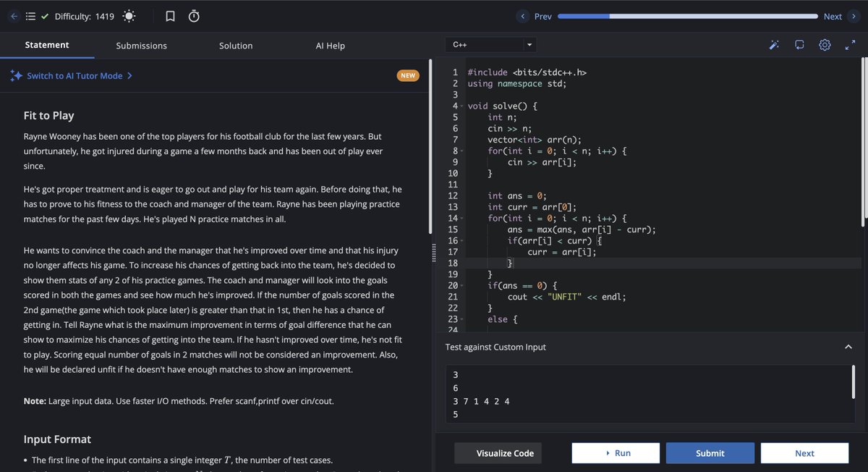The width and height of the screenshot is (868, 472).
Task: Click code line 'int curr = arr[0];'
Action: click(x=532, y=207)
